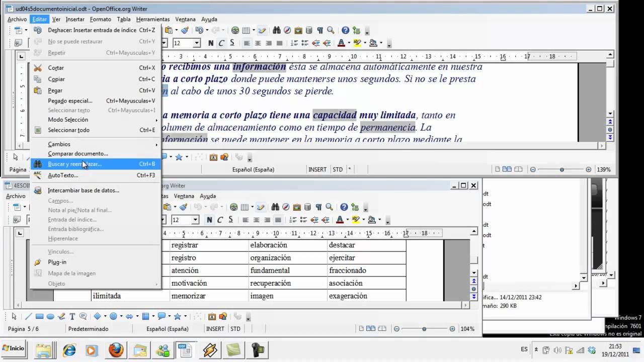This screenshot has height=362, width=644.
Task: Select Rectangle tool in bottom drawing toolbar
Action: coord(39,316)
